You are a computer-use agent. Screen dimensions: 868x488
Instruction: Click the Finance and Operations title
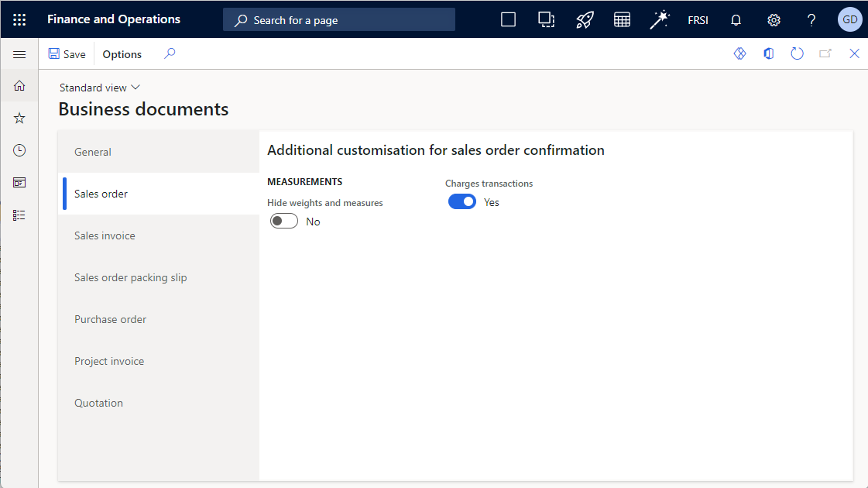(114, 19)
